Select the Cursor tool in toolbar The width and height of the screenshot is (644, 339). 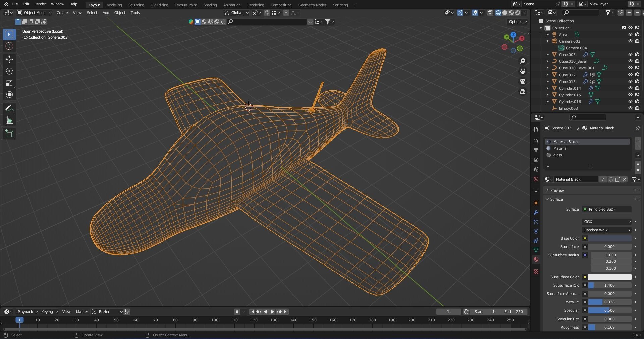9,46
